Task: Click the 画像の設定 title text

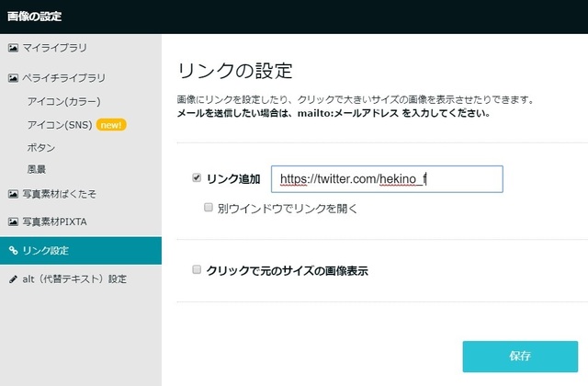Action: point(35,17)
